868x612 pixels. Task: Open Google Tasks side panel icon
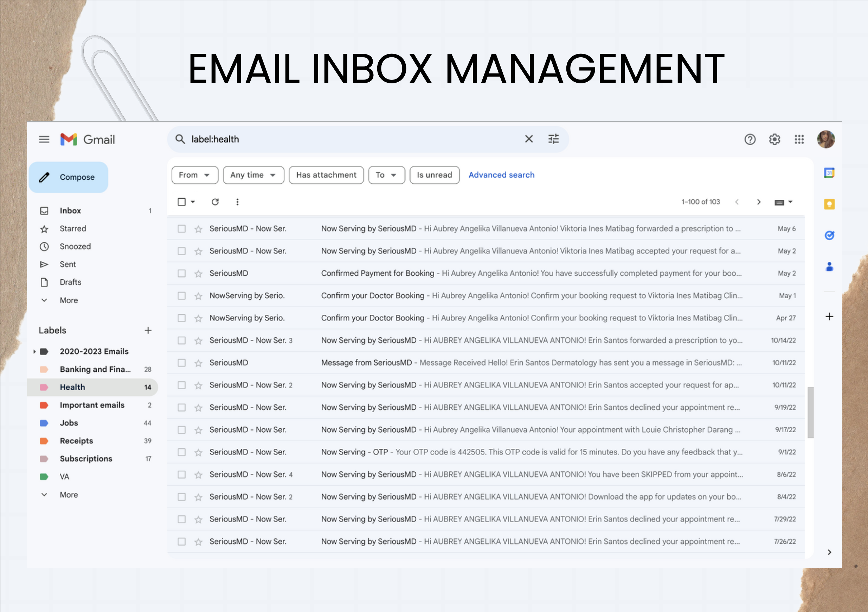coord(829,236)
